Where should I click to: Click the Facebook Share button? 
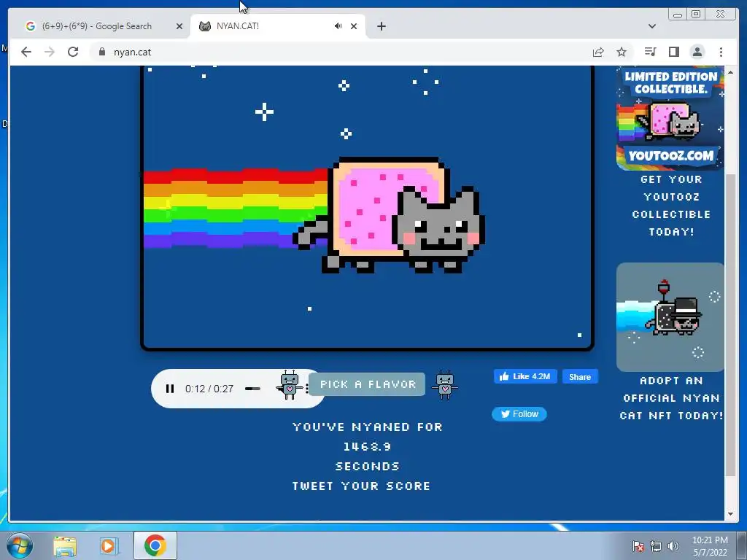point(580,377)
